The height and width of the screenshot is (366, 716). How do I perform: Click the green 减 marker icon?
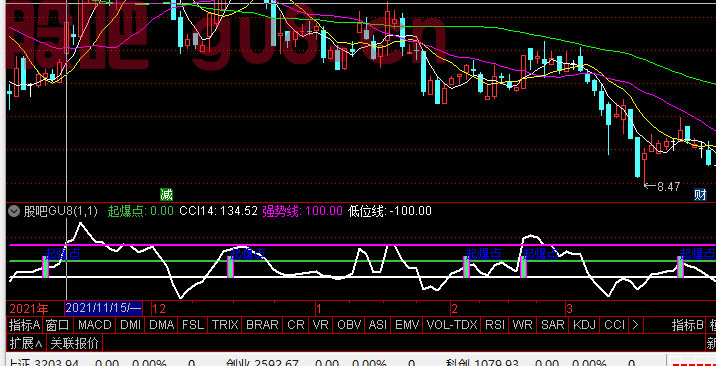pyautogui.click(x=166, y=195)
